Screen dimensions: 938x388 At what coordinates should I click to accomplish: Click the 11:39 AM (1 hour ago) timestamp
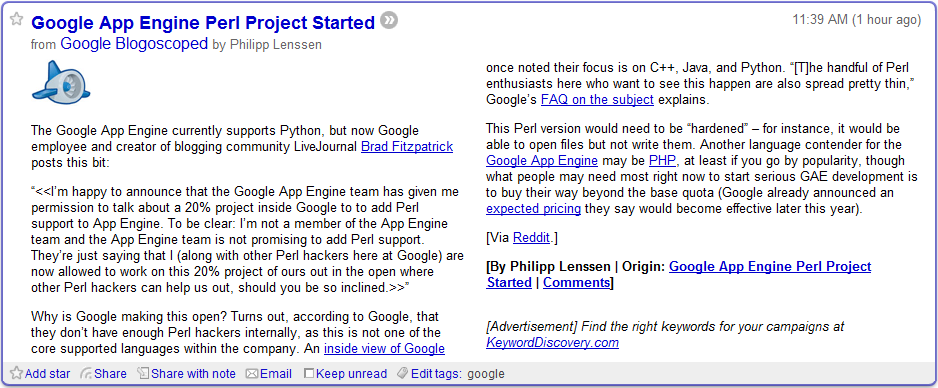tap(857, 20)
